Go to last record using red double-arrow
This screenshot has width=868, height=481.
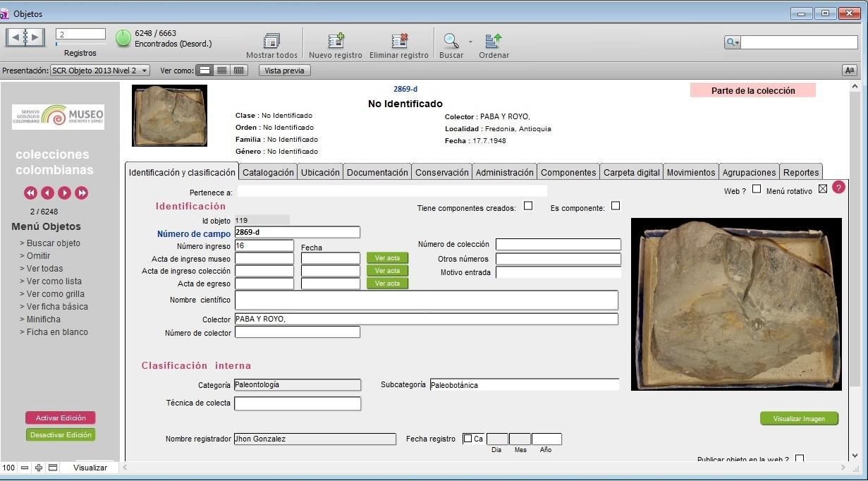pos(82,193)
